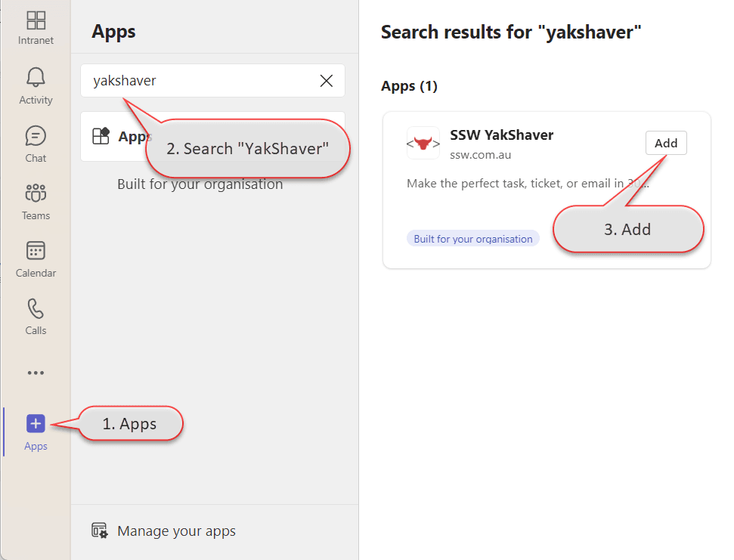Add the SSW YakShaver app
Image resolution: width=734 pixels, height=560 pixels.
click(665, 143)
